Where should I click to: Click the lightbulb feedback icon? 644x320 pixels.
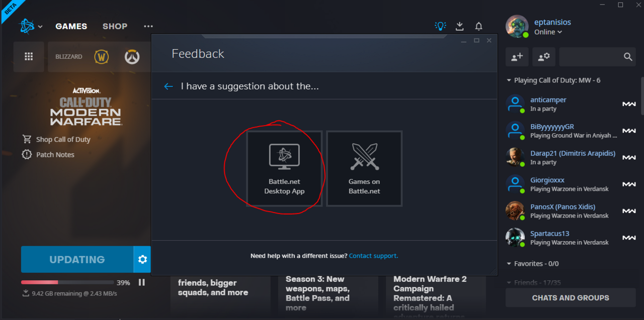[440, 26]
